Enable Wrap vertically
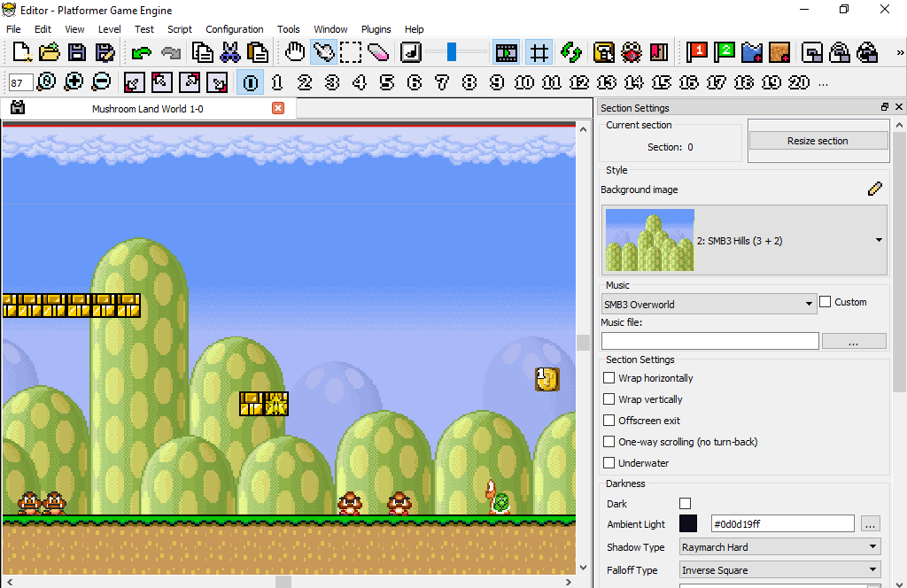The image size is (907, 588). coord(609,399)
